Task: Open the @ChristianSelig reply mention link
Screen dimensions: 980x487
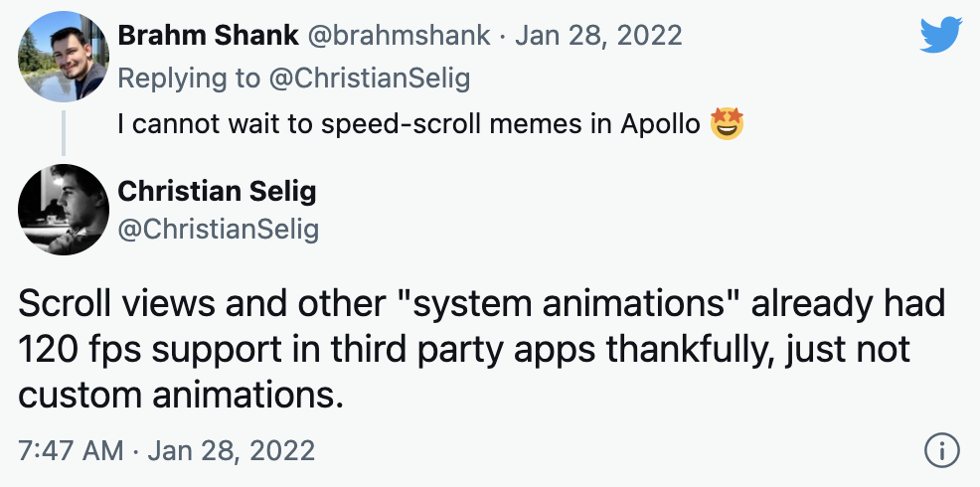Action: click(369, 79)
